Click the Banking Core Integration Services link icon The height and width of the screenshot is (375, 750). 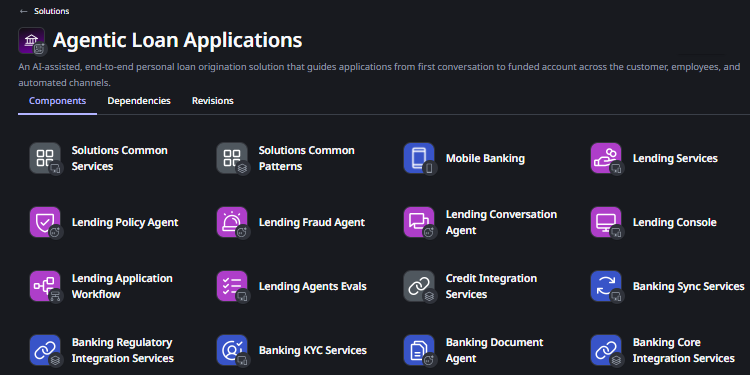606,350
